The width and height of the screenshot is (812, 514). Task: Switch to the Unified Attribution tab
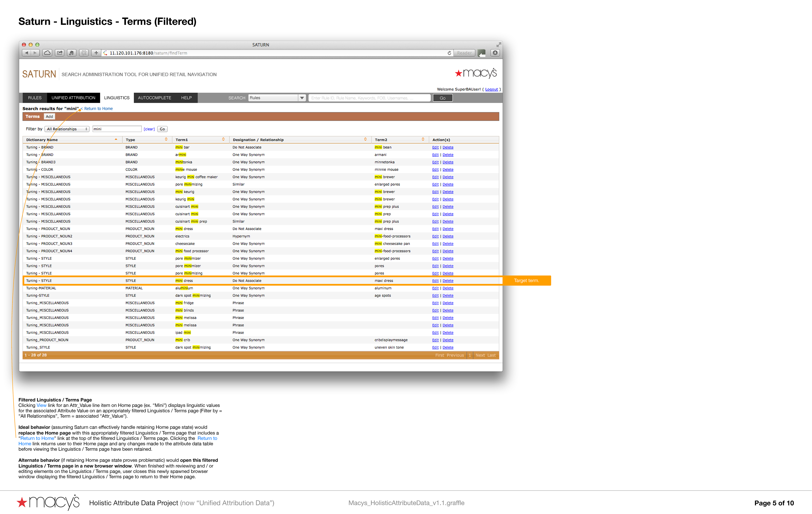tap(73, 98)
